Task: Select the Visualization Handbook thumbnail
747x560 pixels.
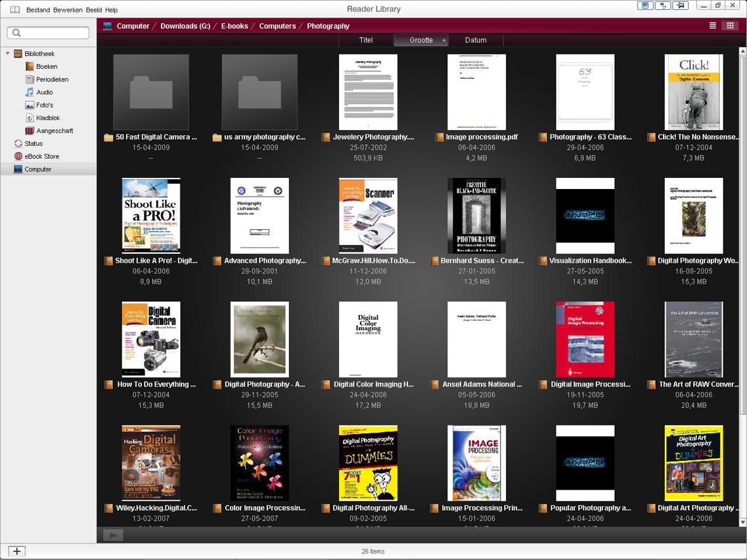Action: (x=585, y=216)
